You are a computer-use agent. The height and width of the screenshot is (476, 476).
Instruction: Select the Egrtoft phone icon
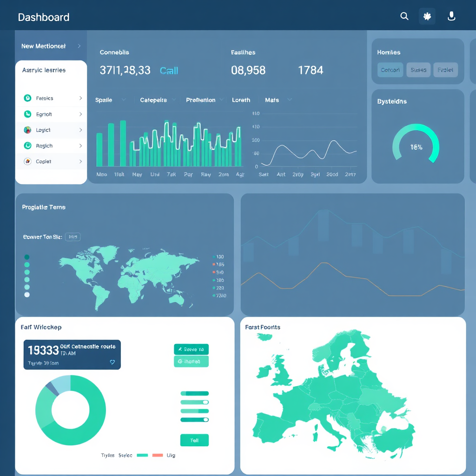pos(27,114)
